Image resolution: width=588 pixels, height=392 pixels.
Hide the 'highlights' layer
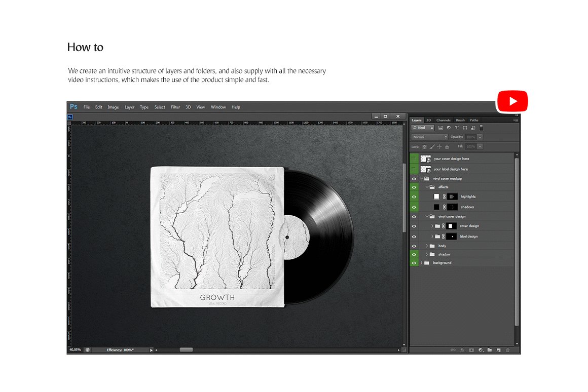coord(414,197)
